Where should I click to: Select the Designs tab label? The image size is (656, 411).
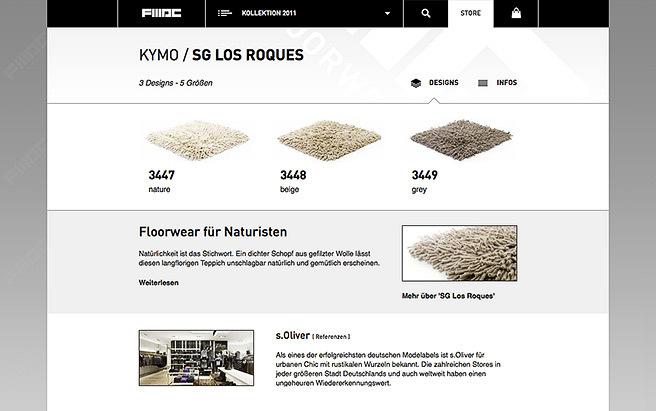coord(443,83)
